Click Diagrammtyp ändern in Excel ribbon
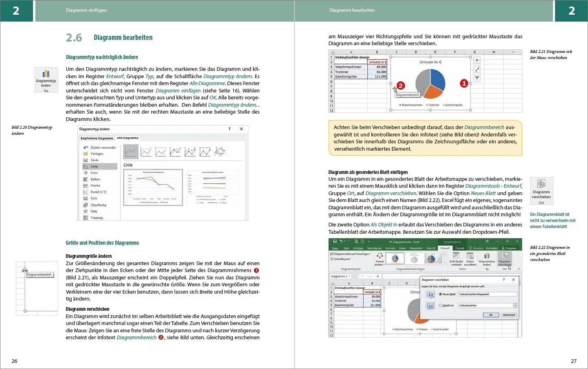Viewport: 588px width, 369px height. click(x=487, y=259)
